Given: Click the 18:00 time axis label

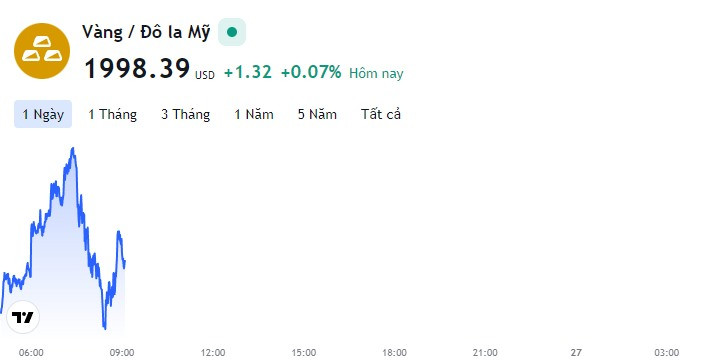Looking at the screenshot, I should click(394, 352).
